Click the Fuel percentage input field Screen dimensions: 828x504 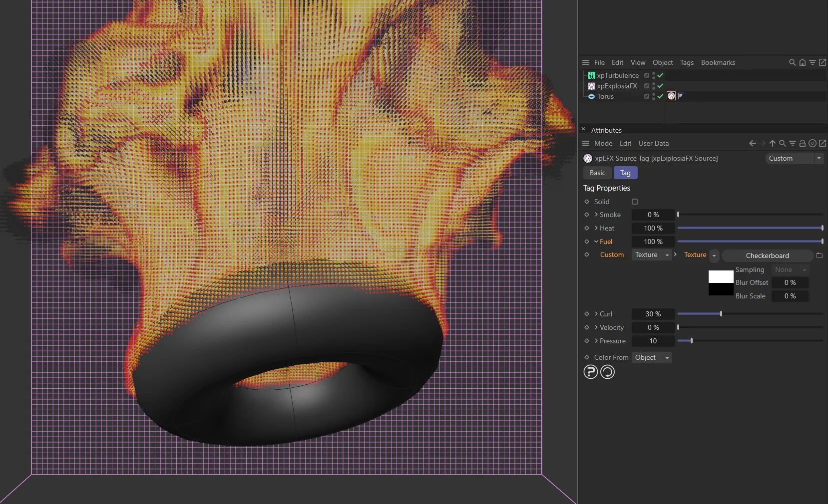(653, 242)
